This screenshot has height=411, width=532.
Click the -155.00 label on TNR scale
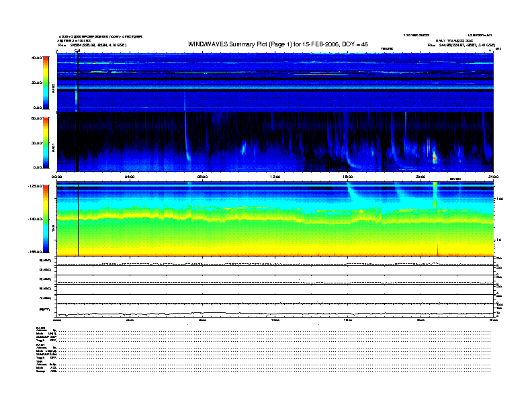click(36, 252)
